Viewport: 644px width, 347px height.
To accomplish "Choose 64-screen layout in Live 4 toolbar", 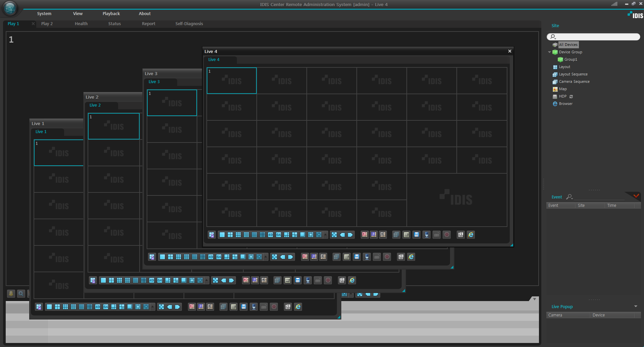I will [x=279, y=235].
